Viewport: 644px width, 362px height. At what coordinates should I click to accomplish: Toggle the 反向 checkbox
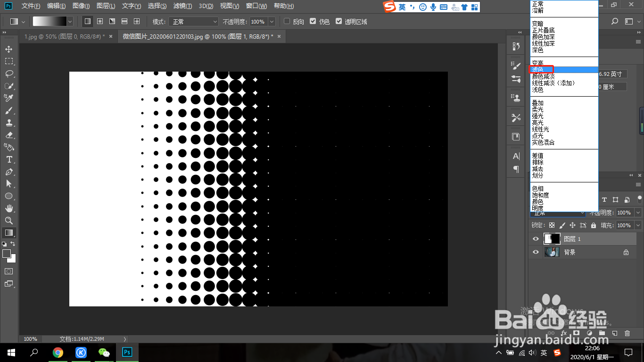pyautogui.click(x=287, y=21)
